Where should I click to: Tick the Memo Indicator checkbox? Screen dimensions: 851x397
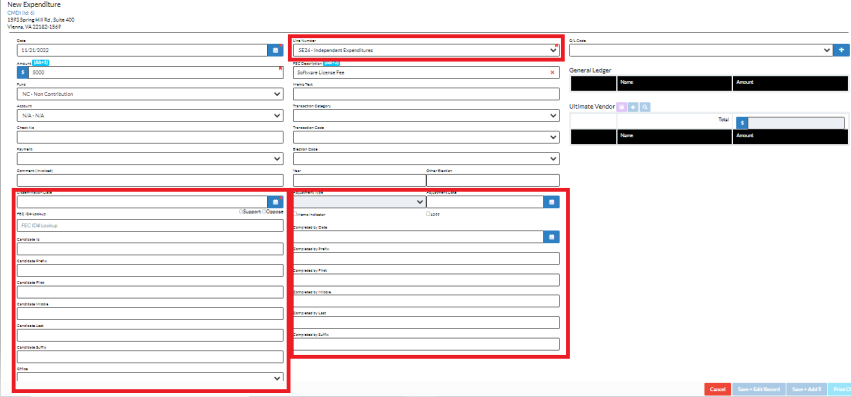click(x=295, y=214)
